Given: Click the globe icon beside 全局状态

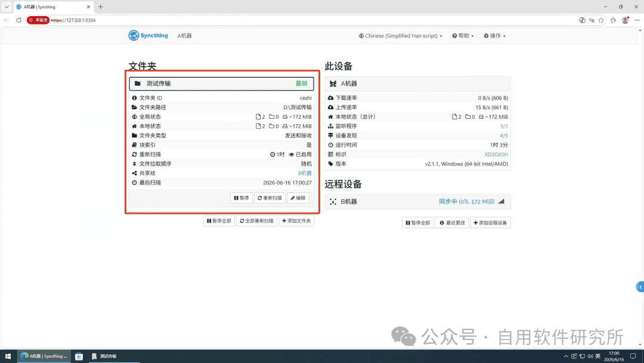Looking at the screenshot, I should pos(134,117).
